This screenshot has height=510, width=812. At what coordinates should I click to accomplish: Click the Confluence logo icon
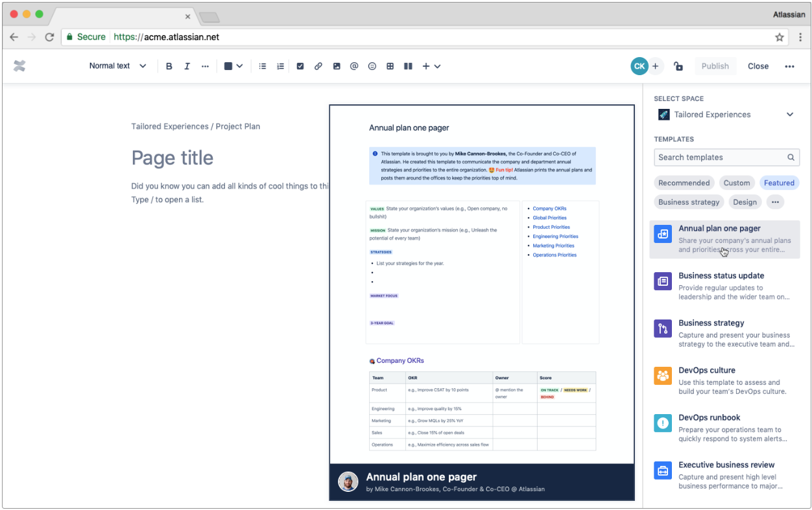(19, 66)
